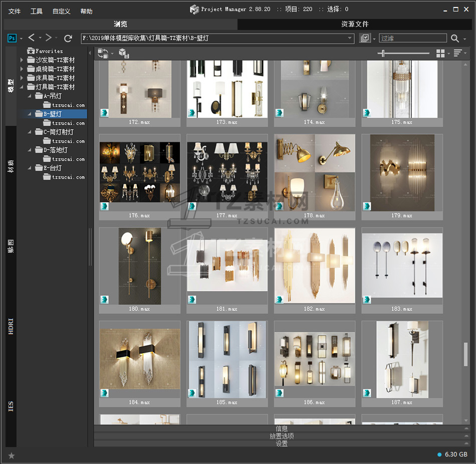Viewport: 476px width, 464px height.
Task: Open the 工具 menu
Action: pos(37,11)
